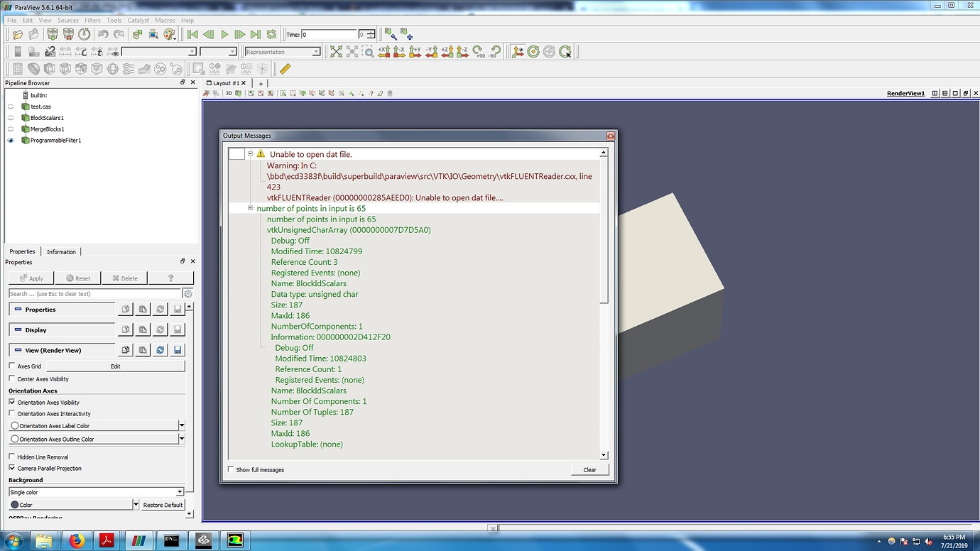Open Orientation Axes Outline Color dropdown arrow
This screenshot has height=551, width=980.
click(182, 440)
